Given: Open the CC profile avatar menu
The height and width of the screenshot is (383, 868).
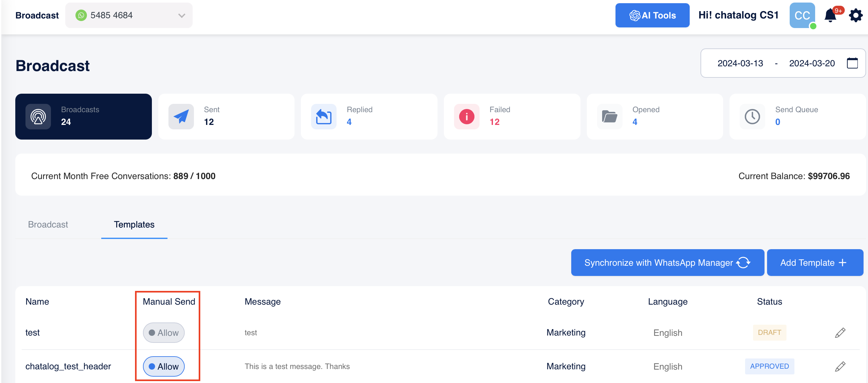Looking at the screenshot, I should (x=802, y=15).
